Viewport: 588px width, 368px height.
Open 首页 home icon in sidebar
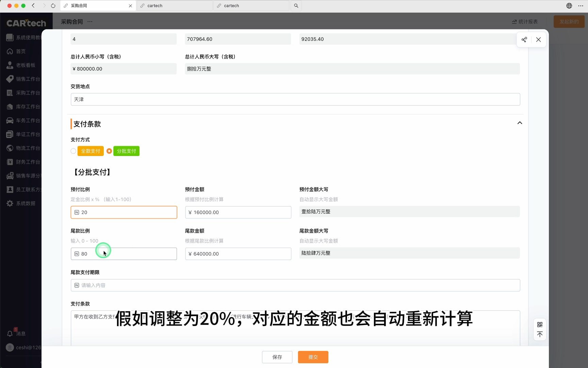click(x=10, y=51)
